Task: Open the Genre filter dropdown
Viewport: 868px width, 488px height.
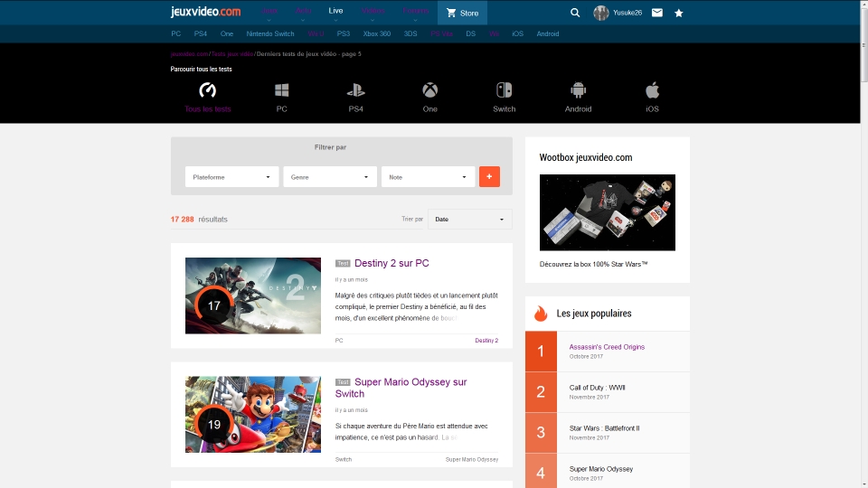Action: 330,177
